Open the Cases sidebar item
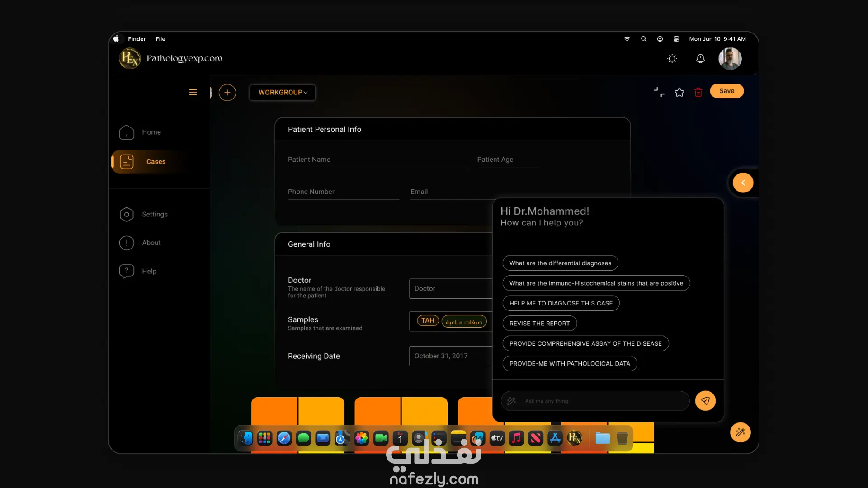The width and height of the screenshot is (868, 488). click(x=156, y=162)
